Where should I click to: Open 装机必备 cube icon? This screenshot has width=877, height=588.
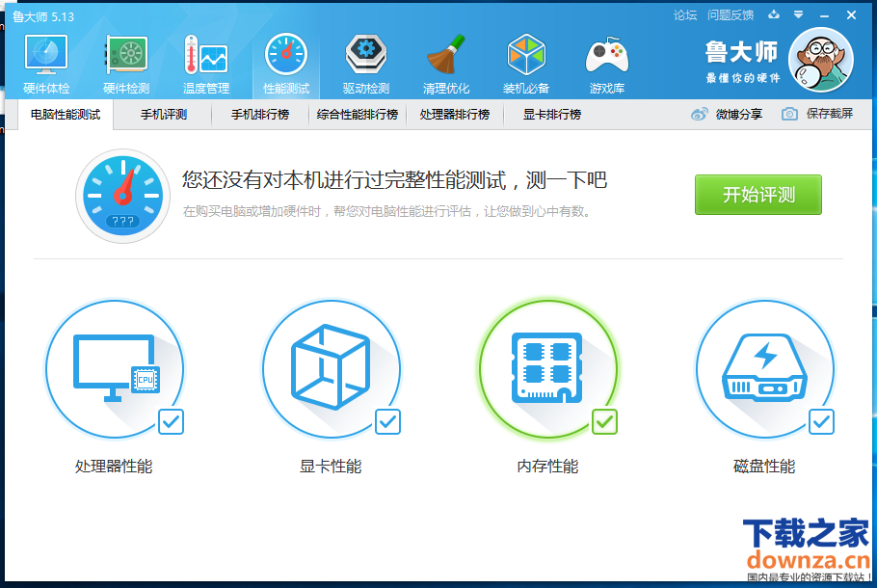click(526, 55)
